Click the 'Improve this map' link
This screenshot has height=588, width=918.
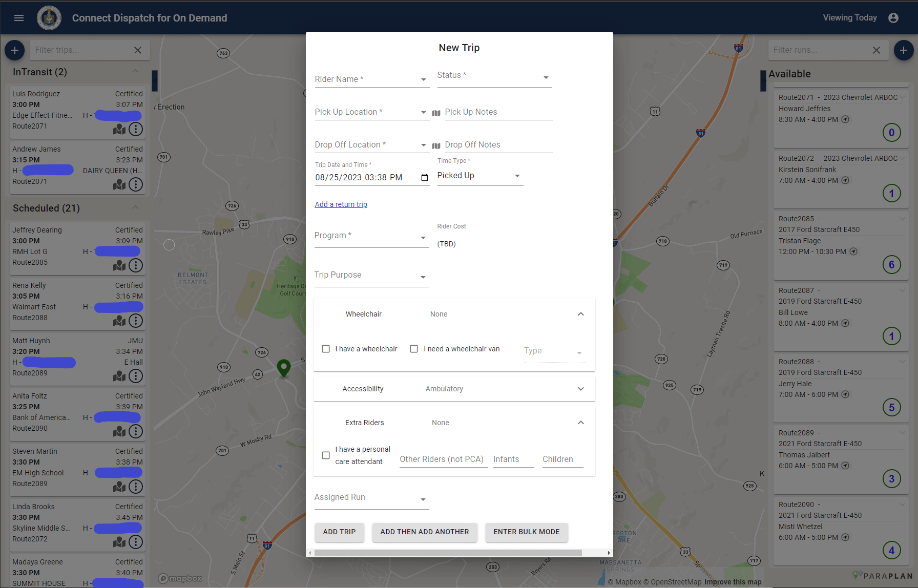733,582
